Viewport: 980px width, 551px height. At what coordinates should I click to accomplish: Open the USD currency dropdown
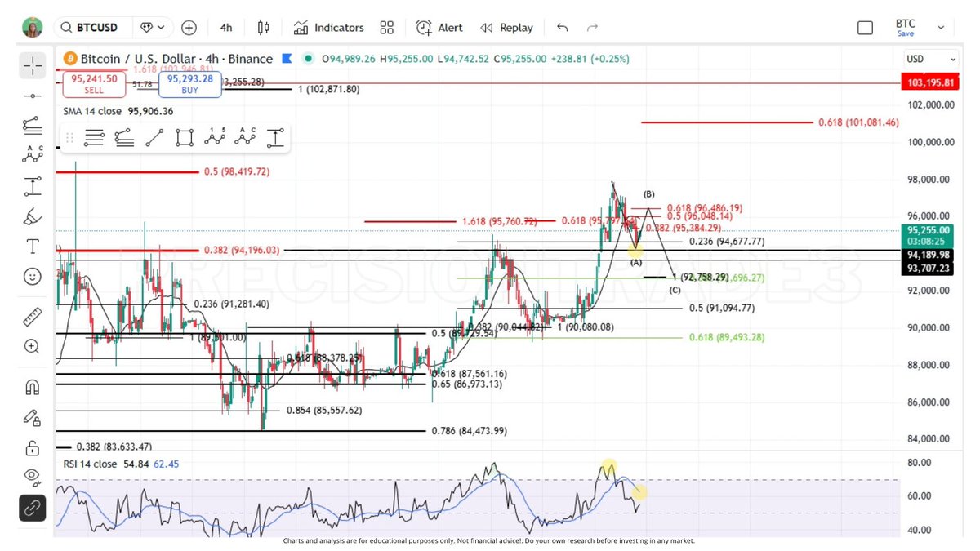point(929,58)
